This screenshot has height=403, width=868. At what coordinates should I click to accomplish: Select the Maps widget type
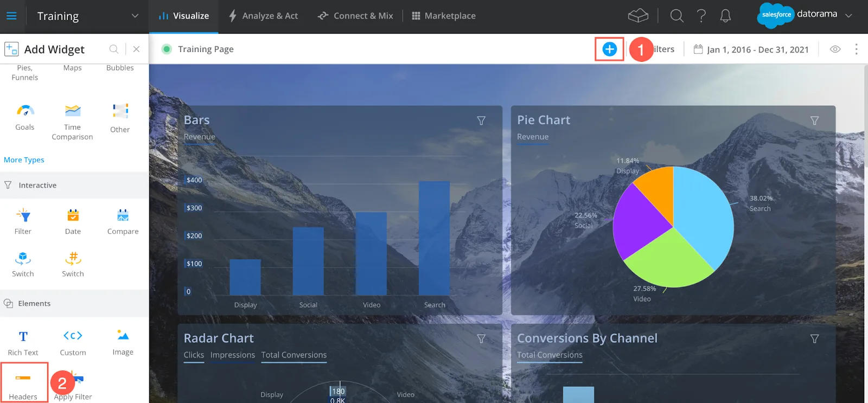click(72, 68)
